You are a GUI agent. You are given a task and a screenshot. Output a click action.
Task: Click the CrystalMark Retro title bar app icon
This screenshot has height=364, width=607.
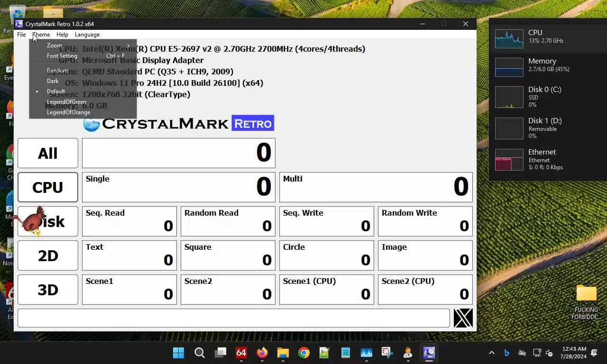coord(19,24)
